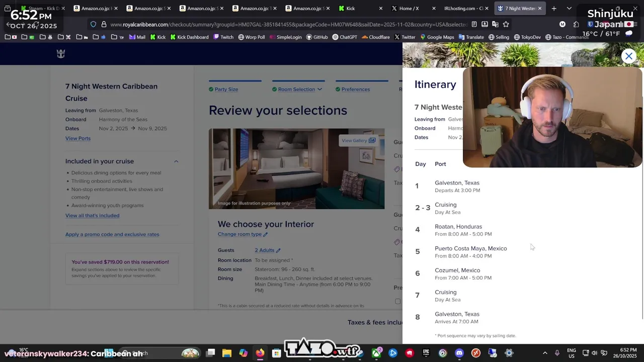Select the Cozumel, Mexico port row
Viewport: 644px width, 362px height.
click(x=463, y=274)
